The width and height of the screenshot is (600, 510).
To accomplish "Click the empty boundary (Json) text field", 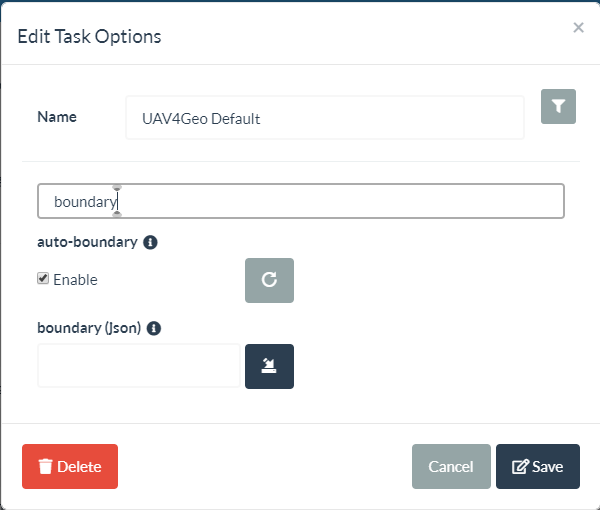I will 139,366.
